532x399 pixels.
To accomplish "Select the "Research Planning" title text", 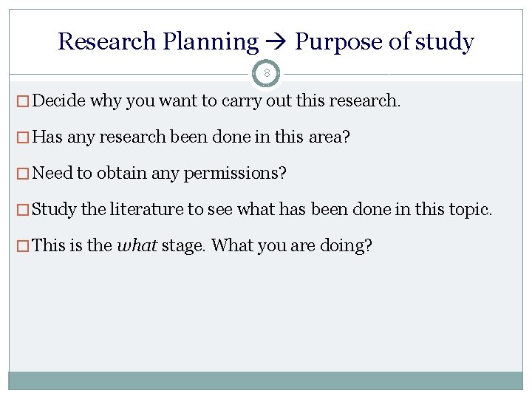I will 158,41.
